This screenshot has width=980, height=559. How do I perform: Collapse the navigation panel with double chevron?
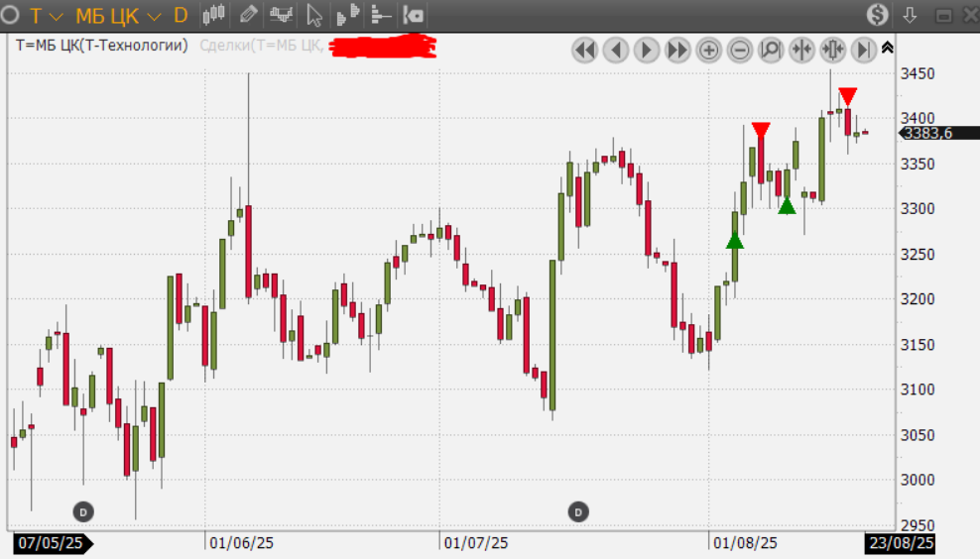coord(887,48)
